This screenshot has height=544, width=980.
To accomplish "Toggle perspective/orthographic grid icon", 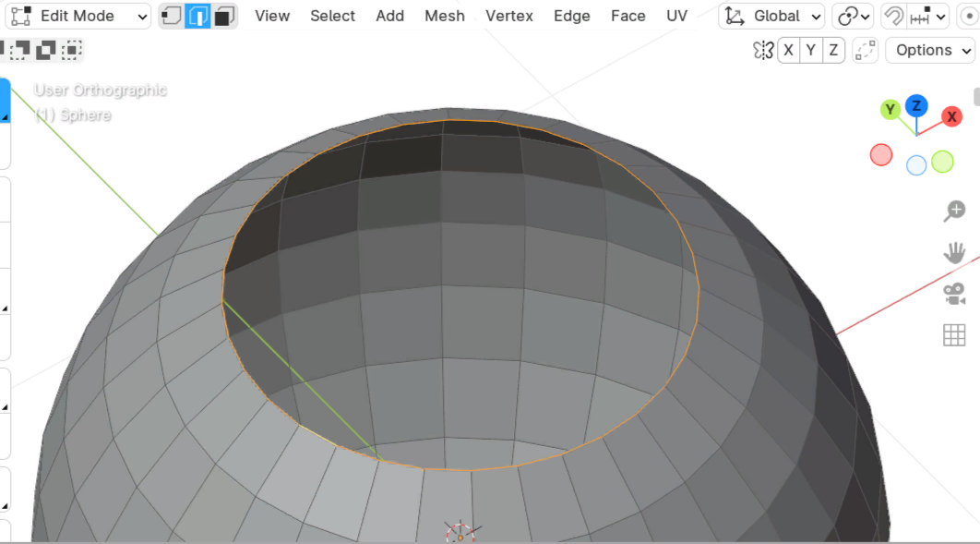I will point(954,336).
